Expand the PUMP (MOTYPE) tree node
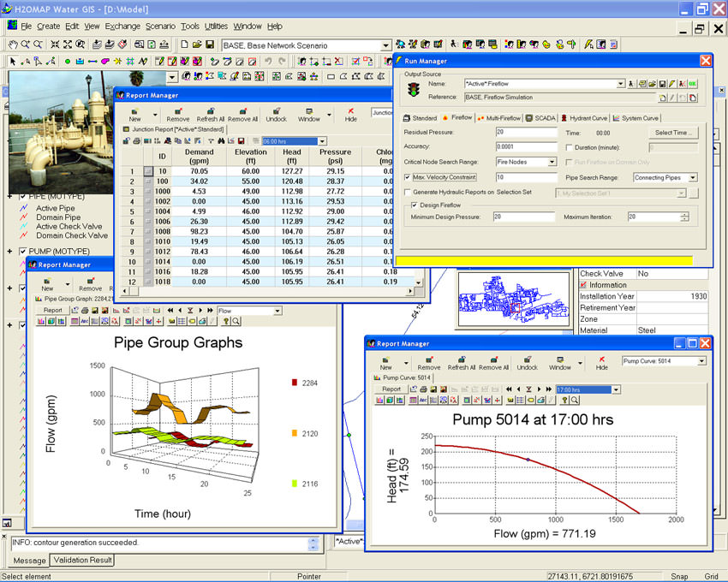 coord(9,251)
